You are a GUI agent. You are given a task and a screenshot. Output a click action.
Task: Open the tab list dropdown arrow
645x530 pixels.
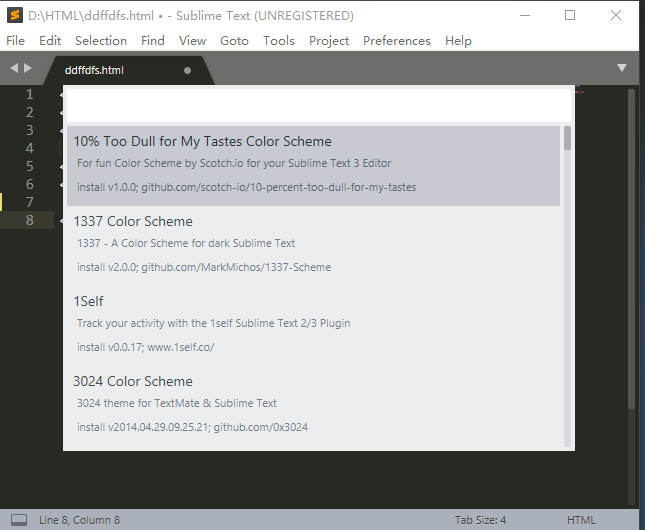pos(622,68)
